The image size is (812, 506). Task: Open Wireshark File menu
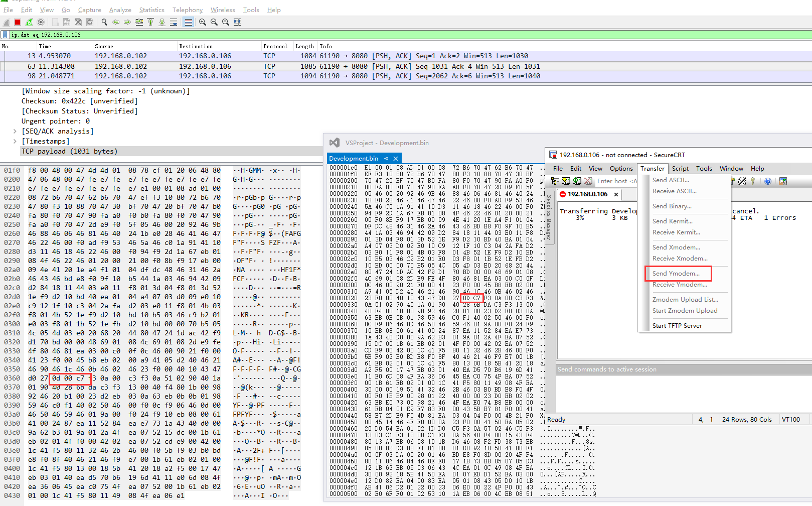coord(9,10)
